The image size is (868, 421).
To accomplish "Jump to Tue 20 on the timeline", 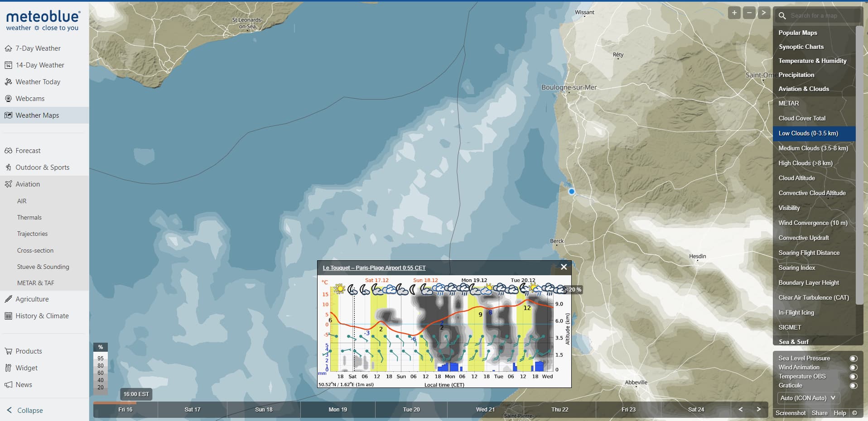I will point(411,410).
